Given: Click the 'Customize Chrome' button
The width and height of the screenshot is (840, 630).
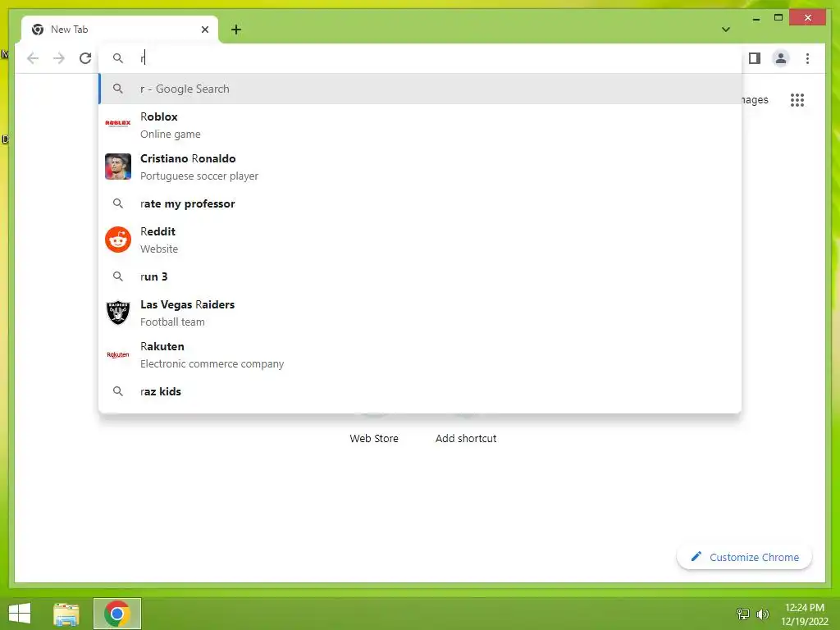Looking at the screenshot, I should pyautogui.click(x=744, y=557).
